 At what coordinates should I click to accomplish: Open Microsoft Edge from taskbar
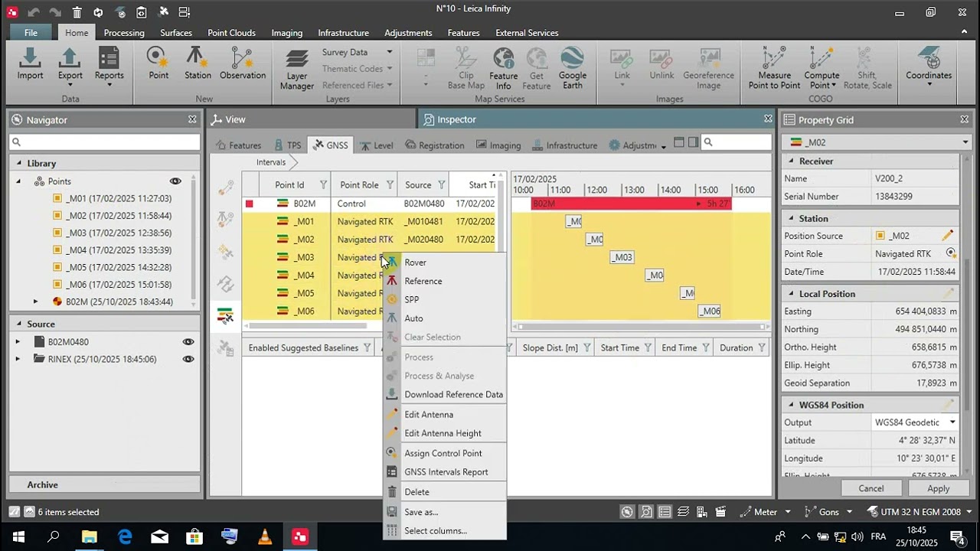125,536
